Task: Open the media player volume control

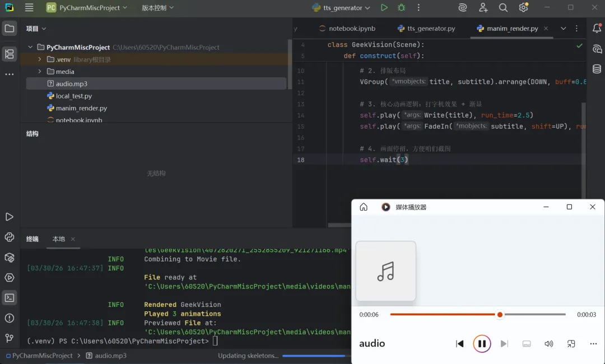Action: [x=548, y=344]
